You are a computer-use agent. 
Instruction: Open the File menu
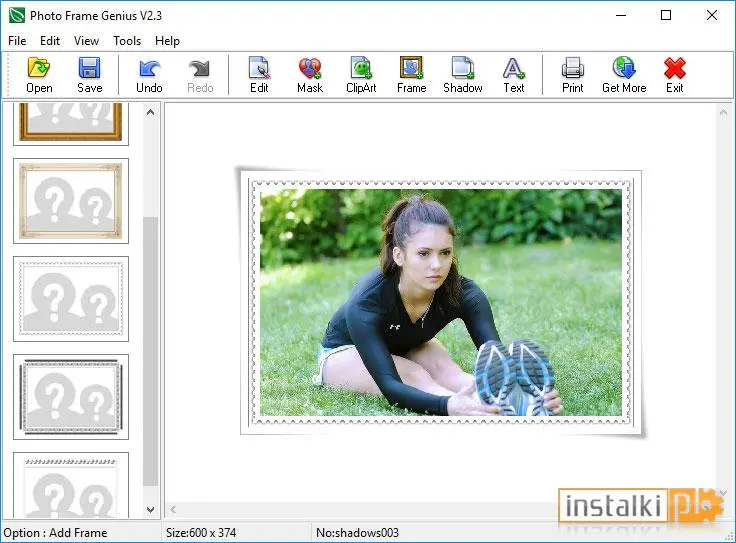[x=17, y=41]
